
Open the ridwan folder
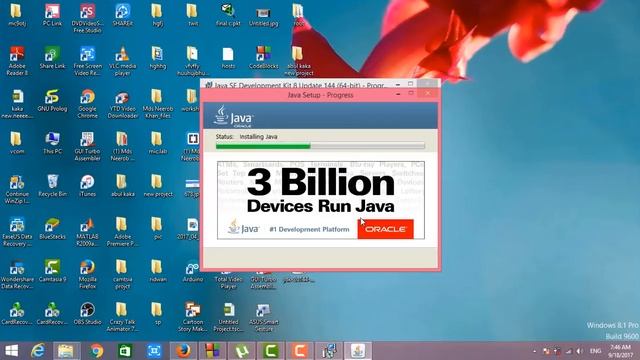click(158, 271)
